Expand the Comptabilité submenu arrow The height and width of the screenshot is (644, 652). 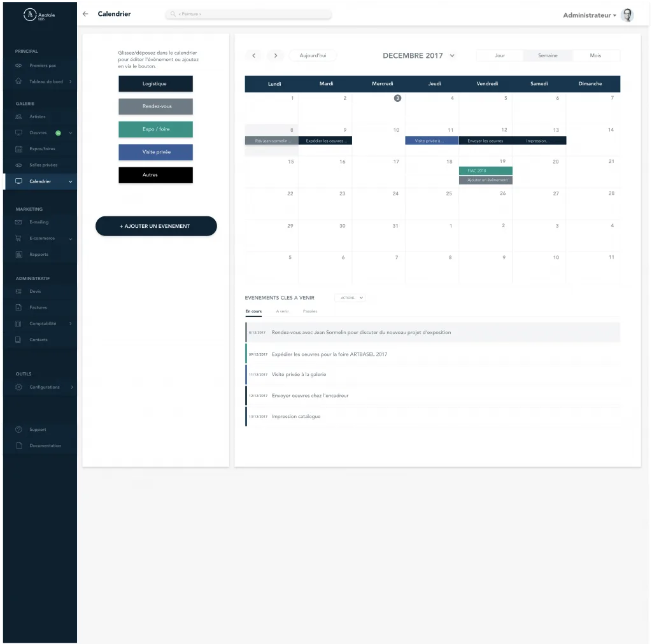coord(70,324)
